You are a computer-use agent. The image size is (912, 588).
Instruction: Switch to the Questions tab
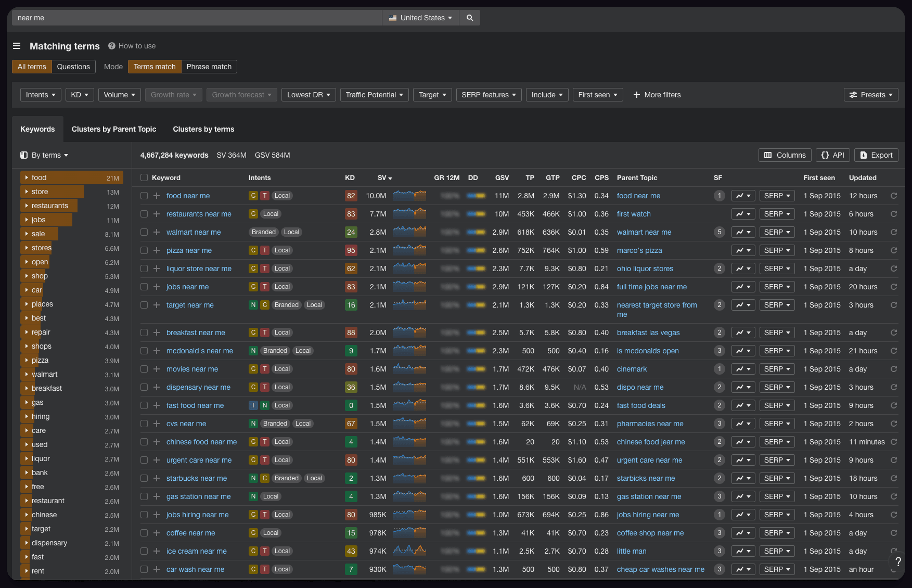[x=73, y=67]
